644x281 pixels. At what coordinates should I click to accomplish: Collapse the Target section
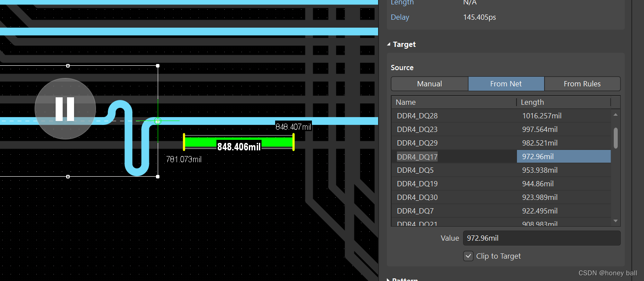click(x=389, y=44)
